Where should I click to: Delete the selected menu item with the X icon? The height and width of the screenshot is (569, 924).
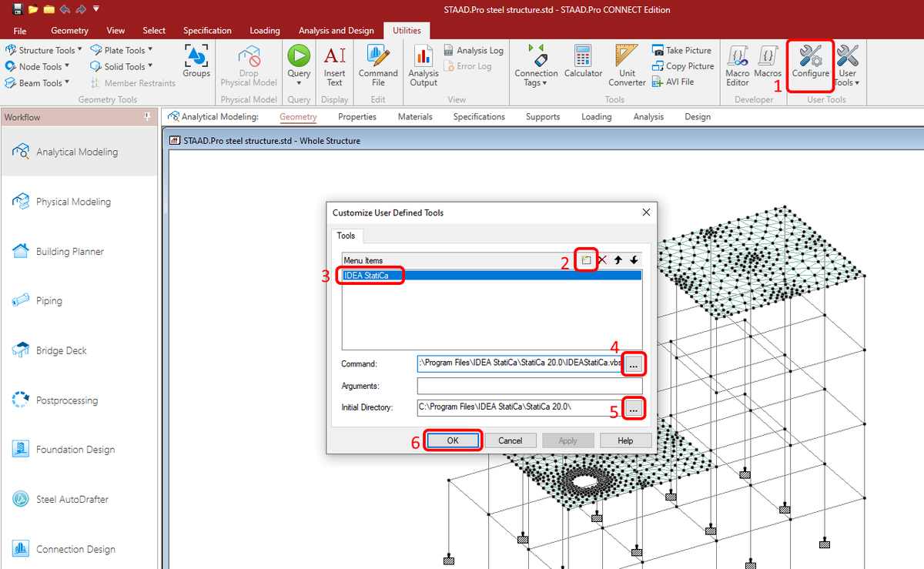[x=601, y=260]
